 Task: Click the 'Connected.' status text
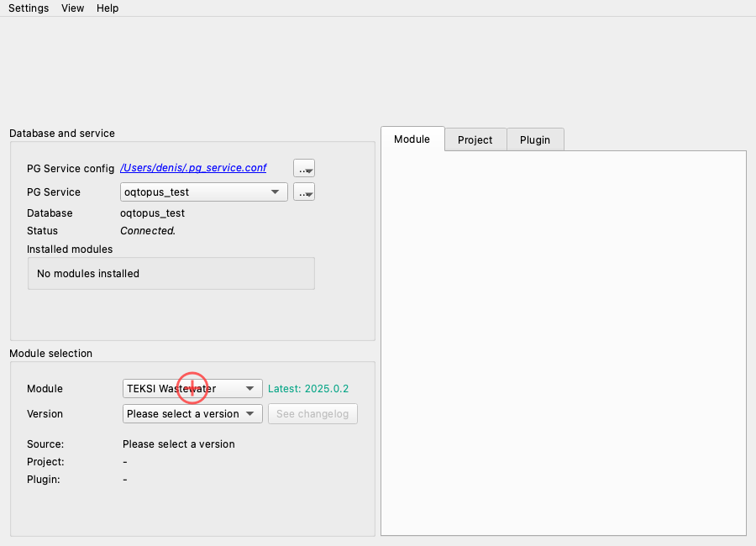(148, 231)
